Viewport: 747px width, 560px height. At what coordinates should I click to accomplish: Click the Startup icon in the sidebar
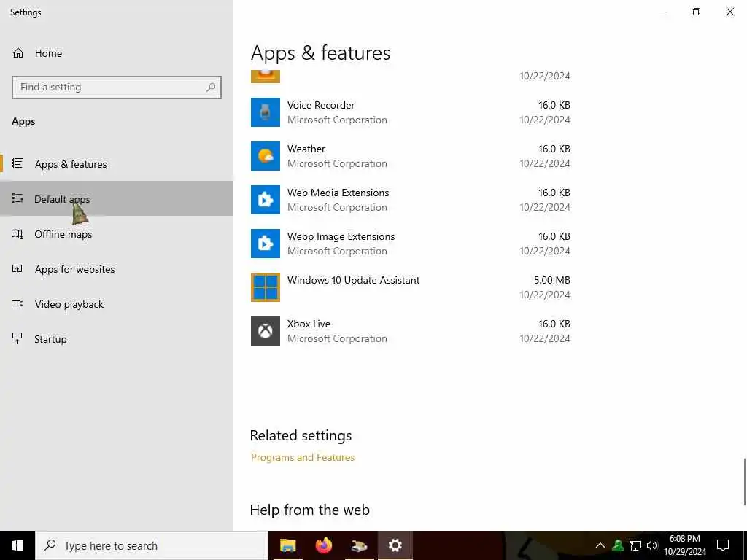click(x=18, y=338)
